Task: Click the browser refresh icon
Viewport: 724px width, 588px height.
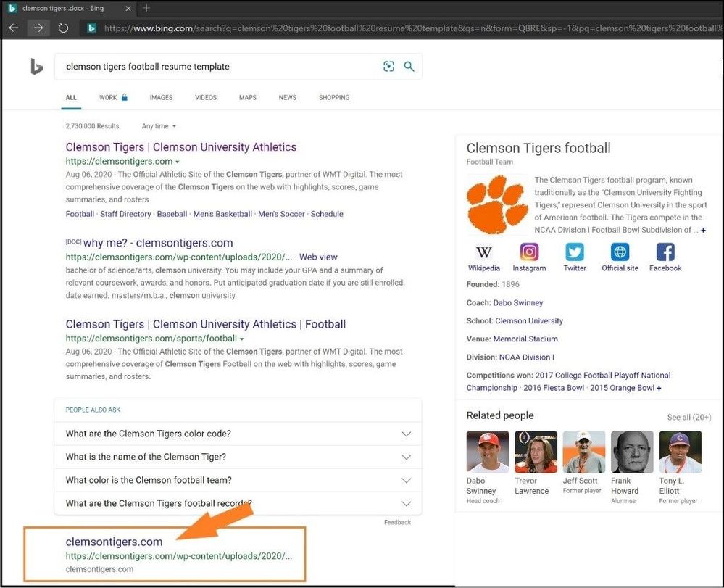Action: point(63,28)
